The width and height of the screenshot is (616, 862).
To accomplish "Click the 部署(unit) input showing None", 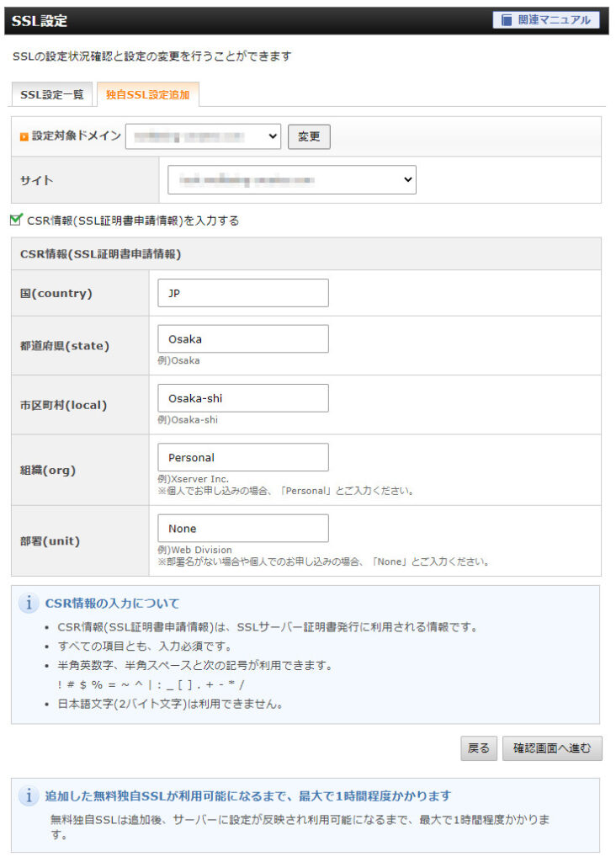I will coord(243,529).
